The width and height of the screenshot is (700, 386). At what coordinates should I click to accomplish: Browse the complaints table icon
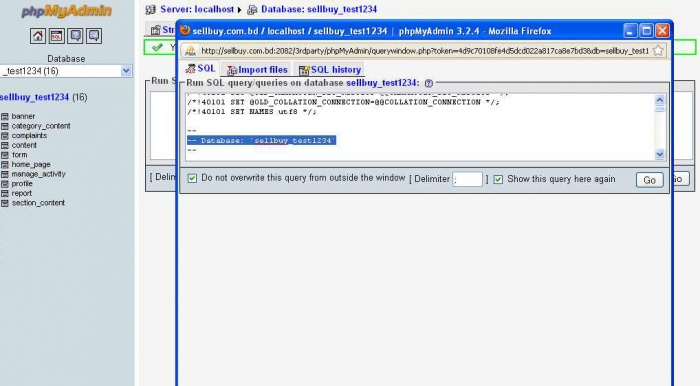click(x=5, y=136)
